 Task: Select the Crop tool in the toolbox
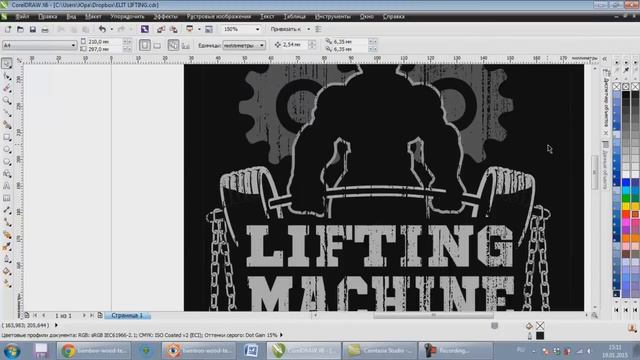tap(7, 88)
